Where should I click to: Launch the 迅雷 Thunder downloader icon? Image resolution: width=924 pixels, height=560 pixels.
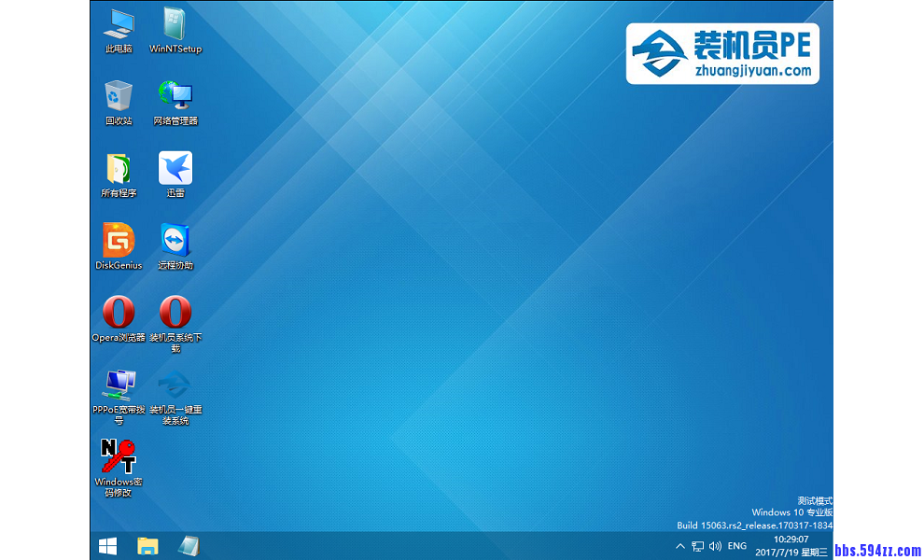pyautogui.click(x=175, y=168)
